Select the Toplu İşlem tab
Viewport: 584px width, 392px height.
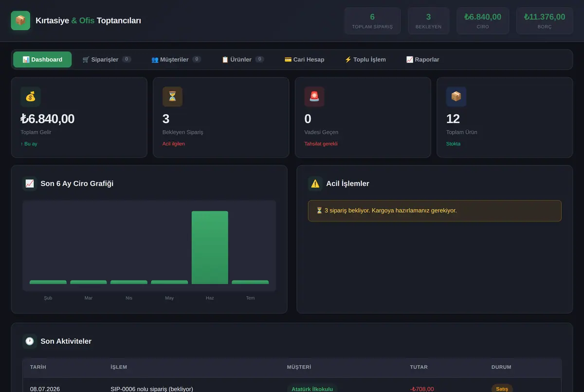tap(365, 59)
